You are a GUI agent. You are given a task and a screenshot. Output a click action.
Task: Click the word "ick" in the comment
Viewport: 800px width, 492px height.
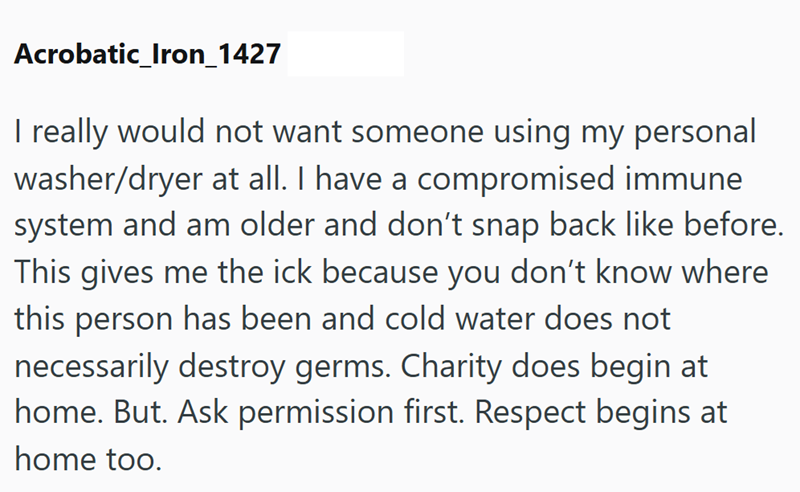click(x=292, y=272)
